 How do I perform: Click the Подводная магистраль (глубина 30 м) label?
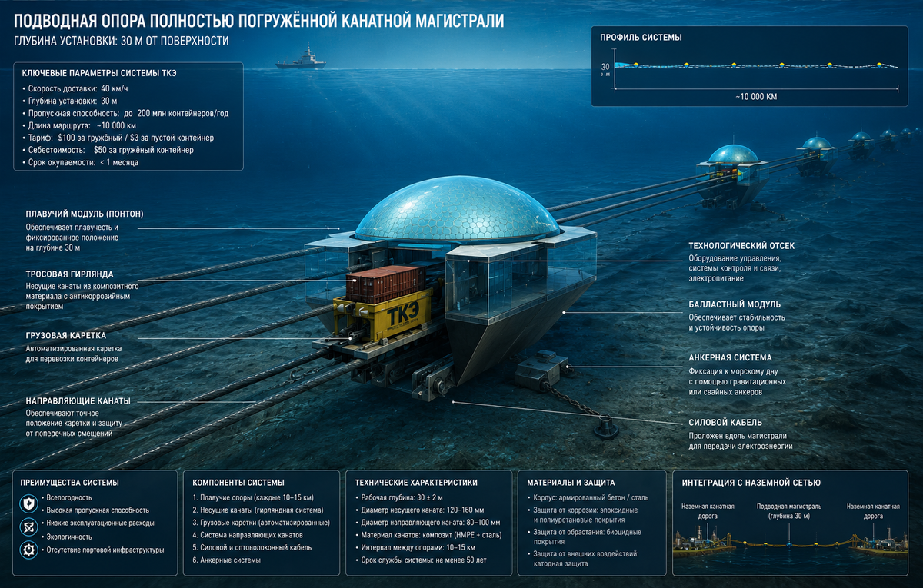point(790,511)
